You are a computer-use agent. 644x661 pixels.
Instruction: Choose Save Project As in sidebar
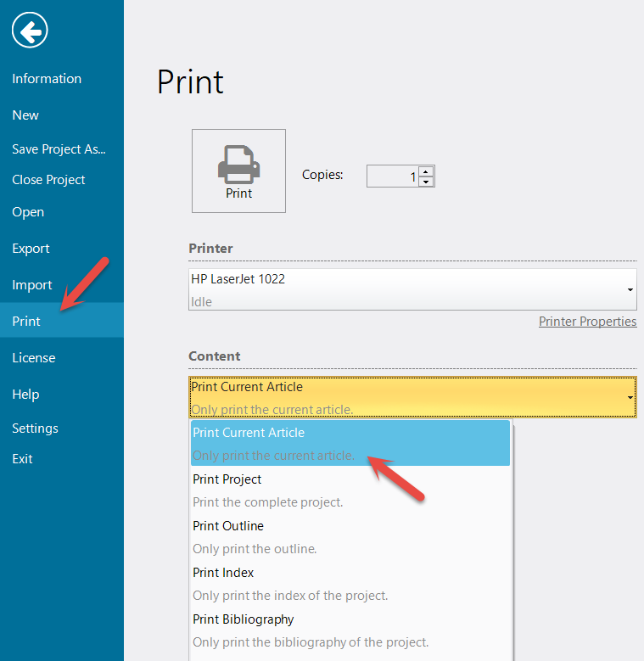click(x=59, y=149)
